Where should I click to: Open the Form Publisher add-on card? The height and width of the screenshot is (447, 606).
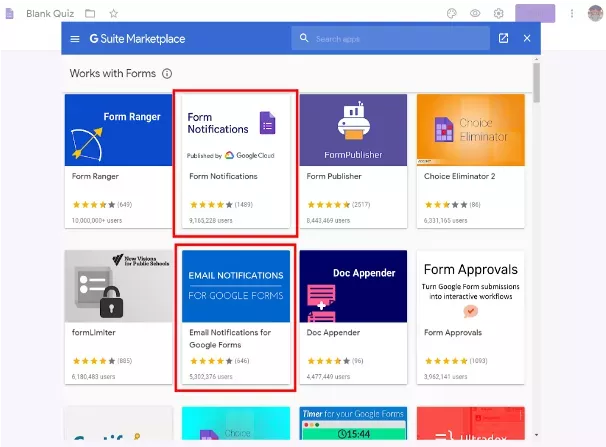point(353,160)
